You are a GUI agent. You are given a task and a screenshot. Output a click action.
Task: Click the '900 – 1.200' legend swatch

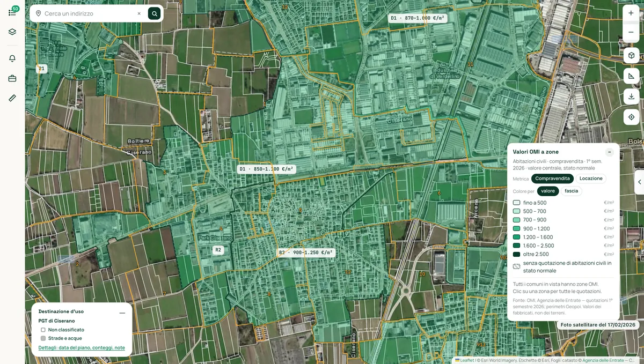pyautogui.click(x=516, y=228)
